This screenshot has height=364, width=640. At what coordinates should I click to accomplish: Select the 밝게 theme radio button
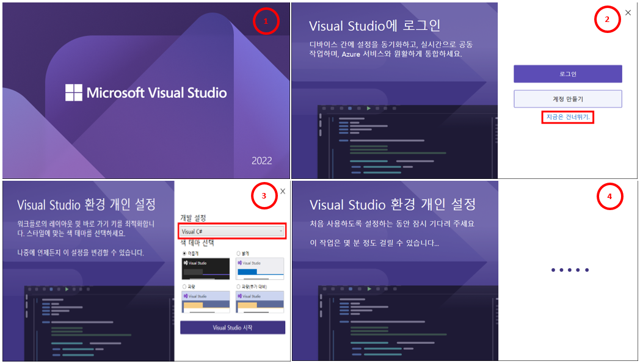[x=238, y=253]
